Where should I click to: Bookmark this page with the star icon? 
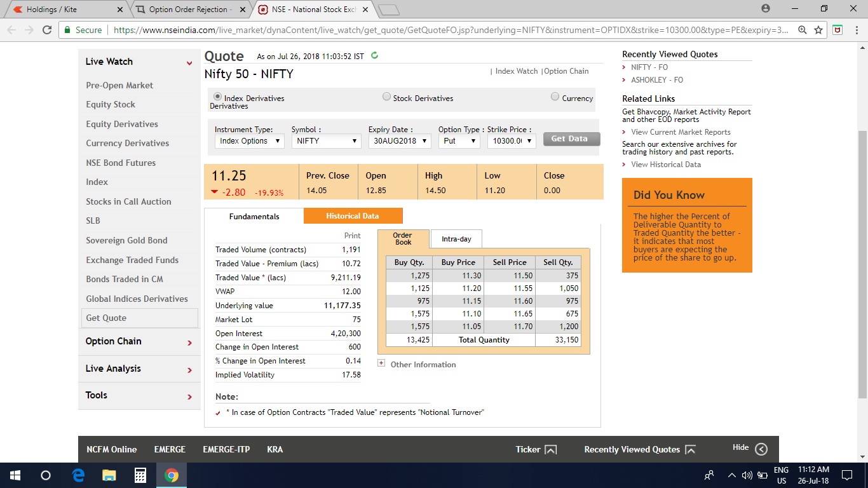coord(818,30)
